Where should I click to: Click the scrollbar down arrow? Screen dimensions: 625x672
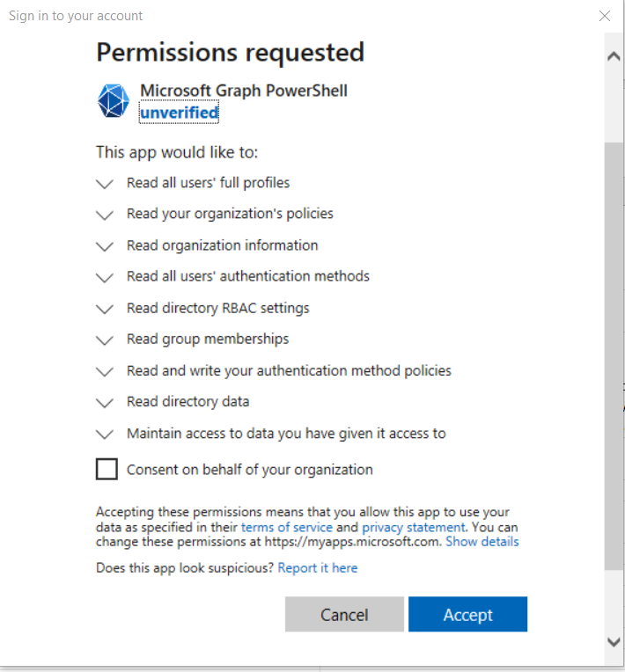tap(614, 641)
